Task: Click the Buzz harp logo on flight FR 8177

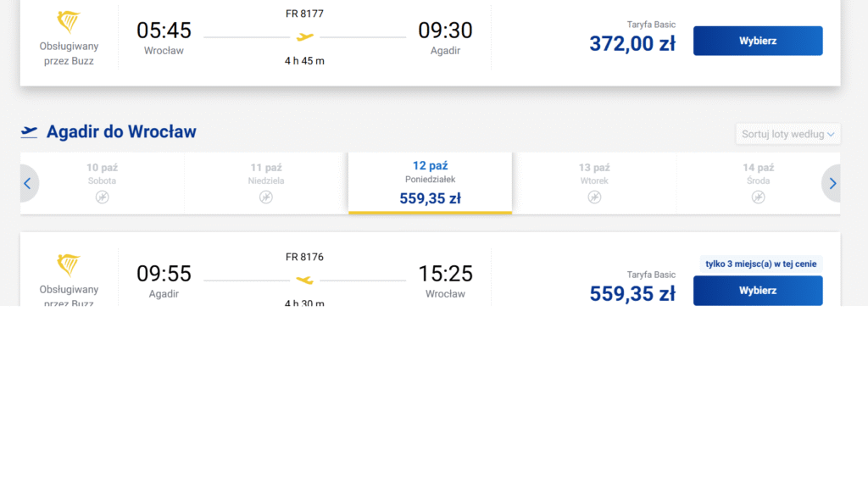Action: [x=69, y=23]
